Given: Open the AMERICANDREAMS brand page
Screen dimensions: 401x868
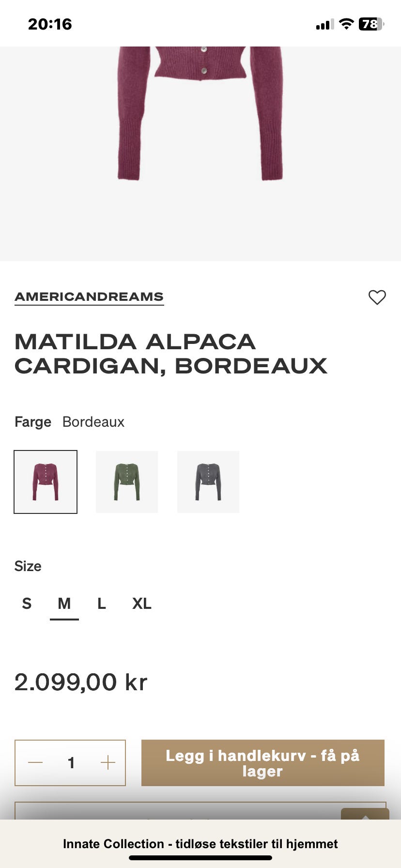Looking at the screenshot, I should (89, 297).
